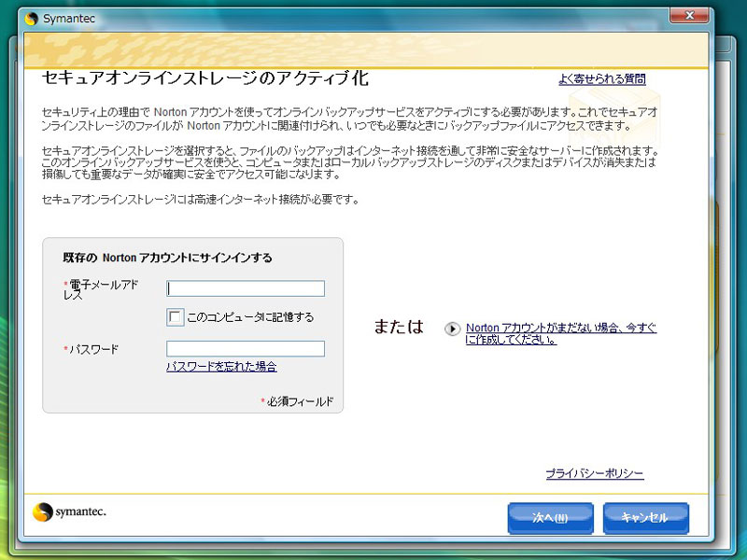Click the パスワード field label
Screen dimensions: 747x560
coord(93,350)
